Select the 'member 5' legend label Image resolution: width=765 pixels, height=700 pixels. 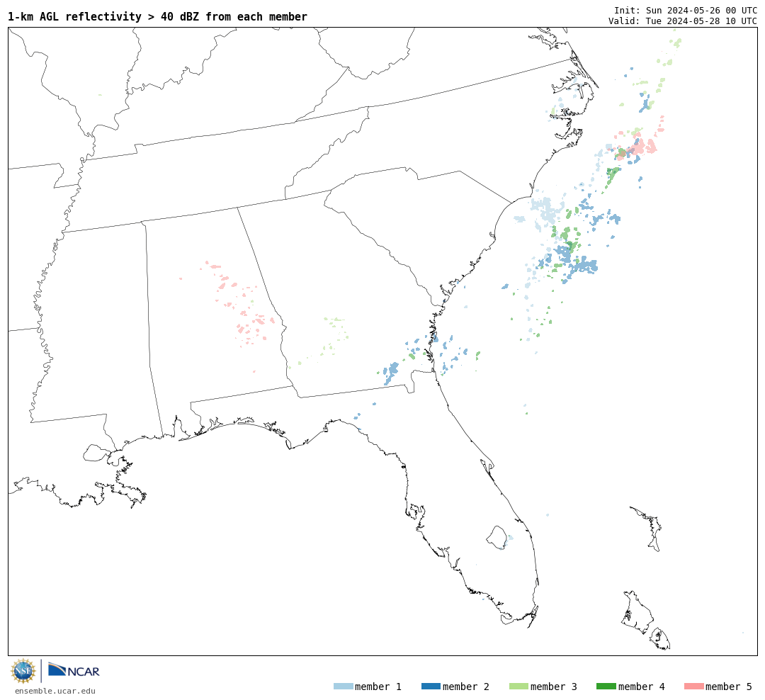click(x=729, y=687)
